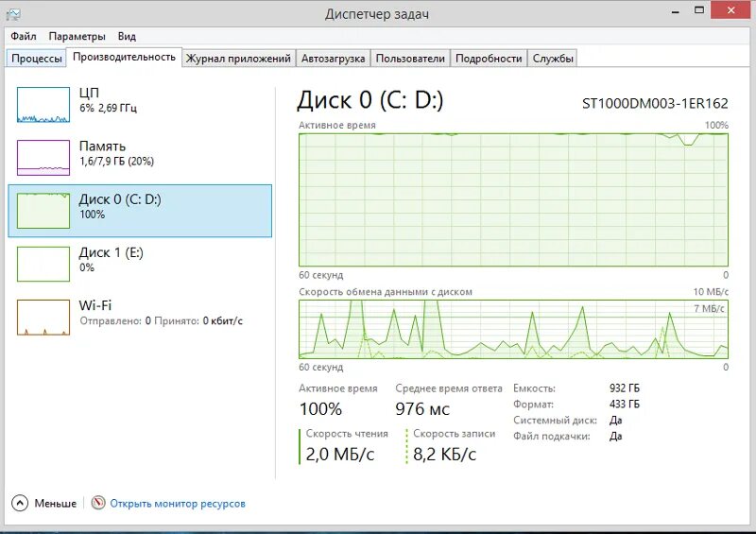Click the Скорость чтения label

pos(347,434)
